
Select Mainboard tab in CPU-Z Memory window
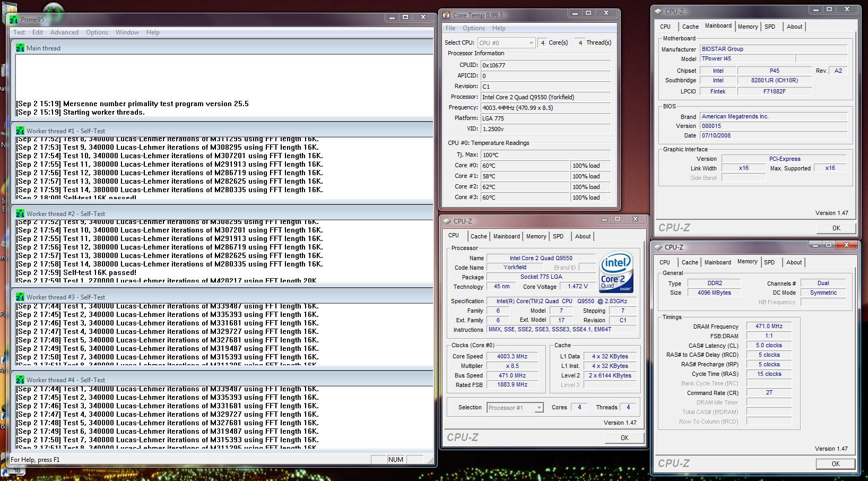point(717,262)
